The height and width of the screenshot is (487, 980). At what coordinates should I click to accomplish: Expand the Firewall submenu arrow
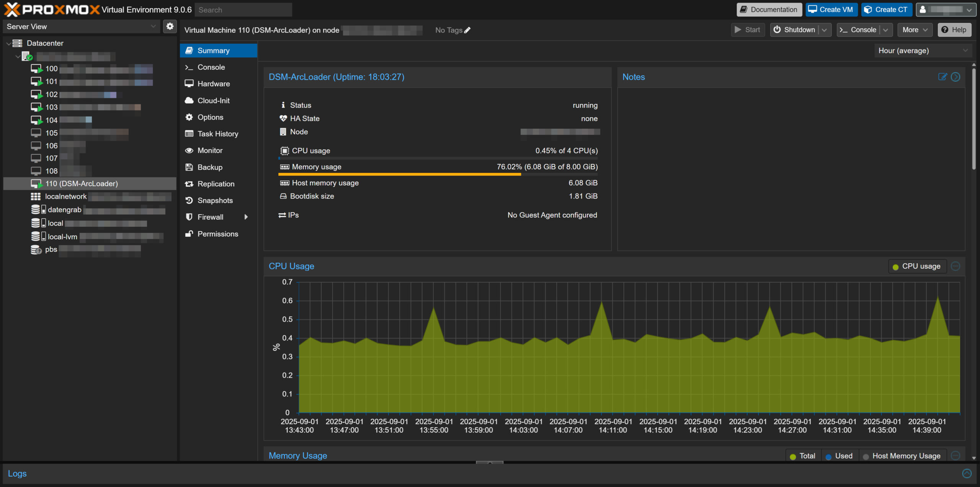tap(246, 217)
